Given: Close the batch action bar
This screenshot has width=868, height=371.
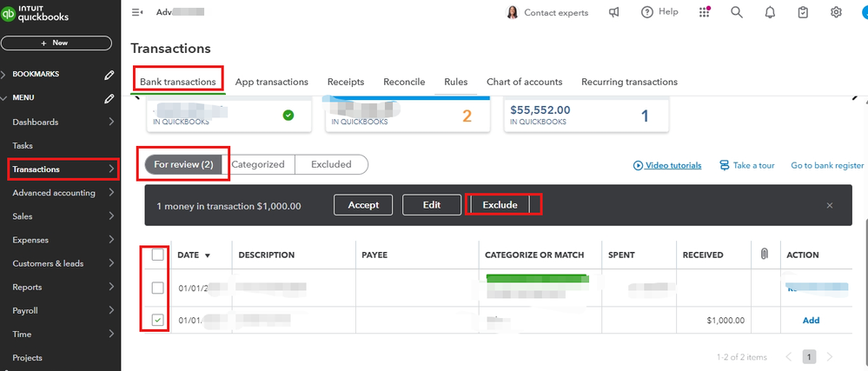Looking at the screenshot, I should [829, 205].
